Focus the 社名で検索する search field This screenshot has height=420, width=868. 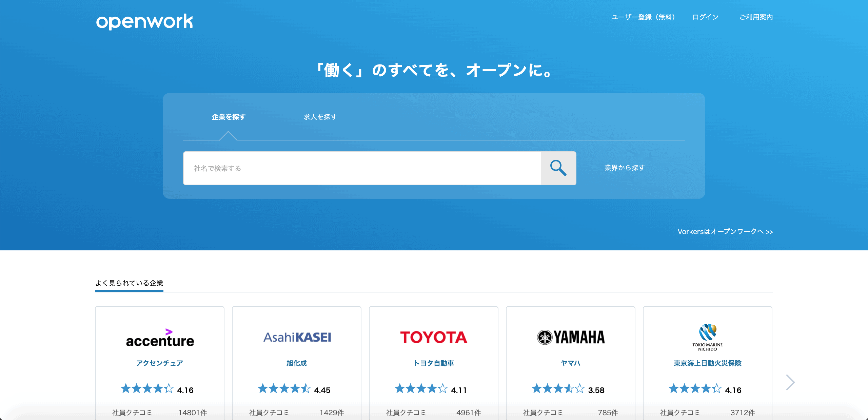(x=362, y=168)
